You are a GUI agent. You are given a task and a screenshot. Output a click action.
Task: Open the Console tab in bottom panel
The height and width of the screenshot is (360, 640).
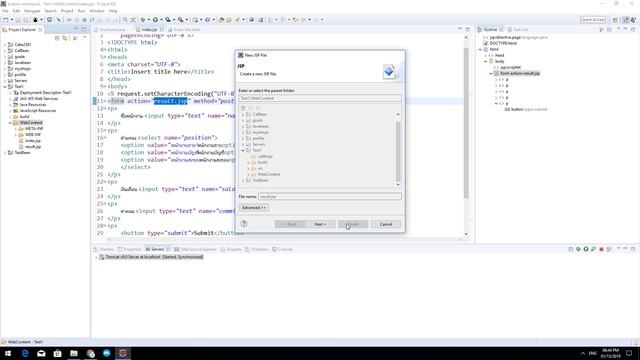tap(282, 249)
